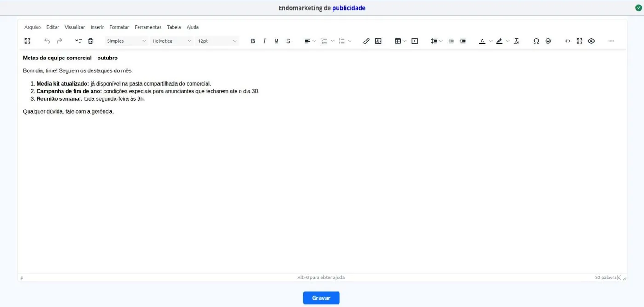Show more toolbar options (three dots)

(611, 41)
